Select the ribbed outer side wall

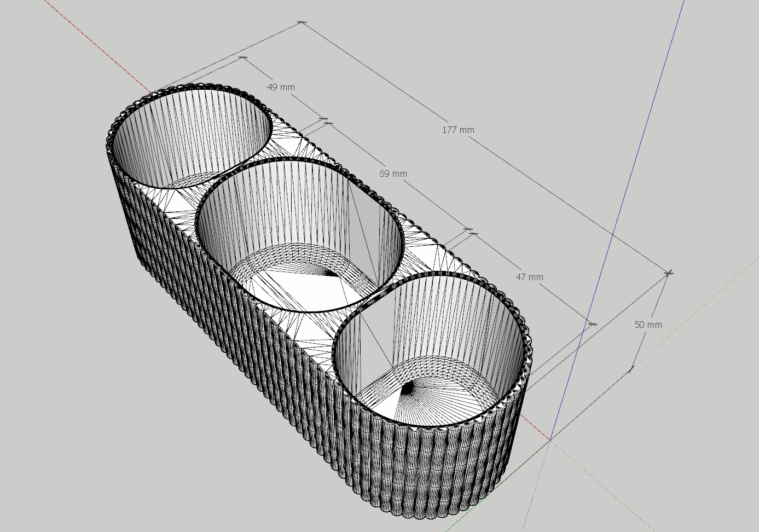click(246, 328)
